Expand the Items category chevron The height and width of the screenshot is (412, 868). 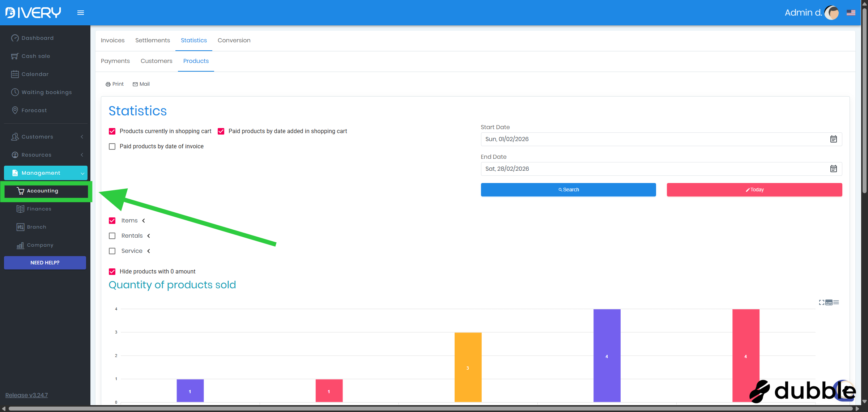(144, 221)
